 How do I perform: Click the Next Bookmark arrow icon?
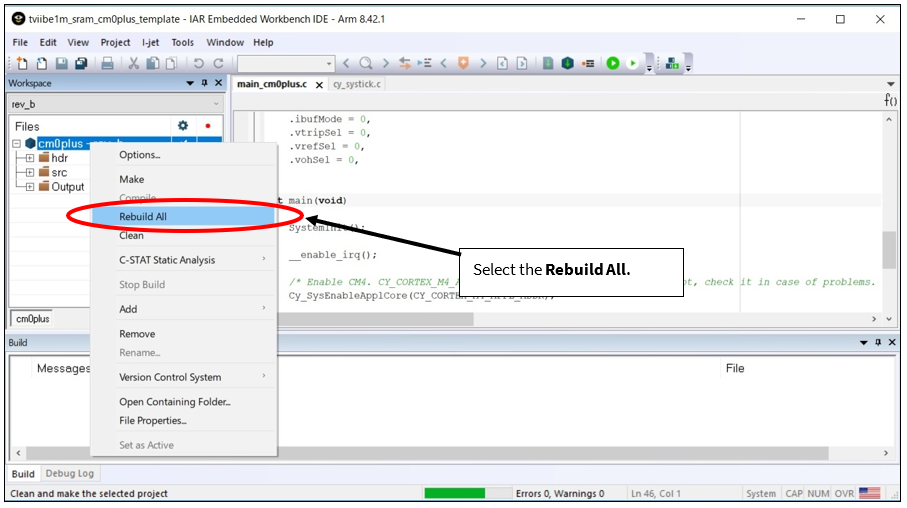[483, 63]
